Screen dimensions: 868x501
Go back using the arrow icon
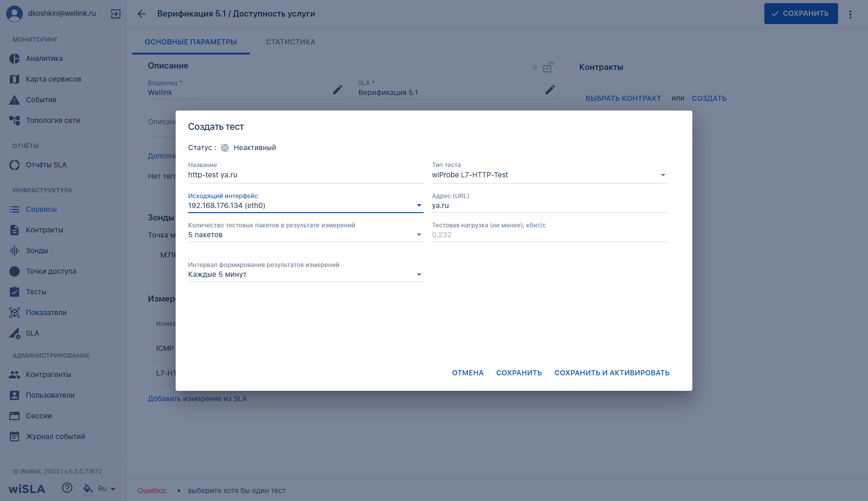pyautogui.click(x=142, y=14)
